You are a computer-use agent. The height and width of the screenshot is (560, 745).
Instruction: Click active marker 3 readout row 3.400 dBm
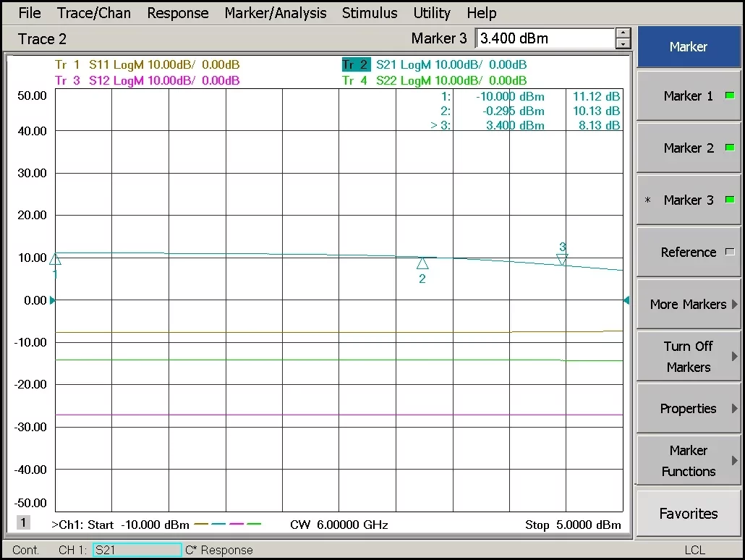point(526,125)
